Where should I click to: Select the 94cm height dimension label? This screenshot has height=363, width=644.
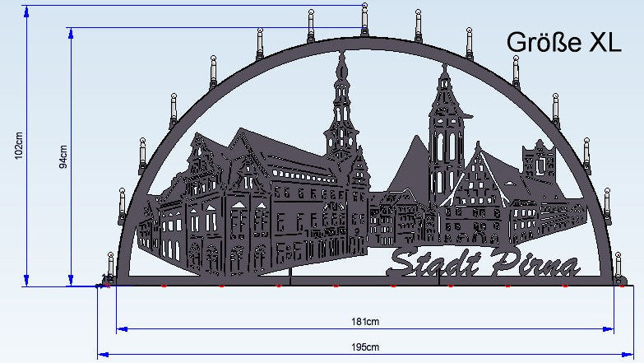pos(63,156)
